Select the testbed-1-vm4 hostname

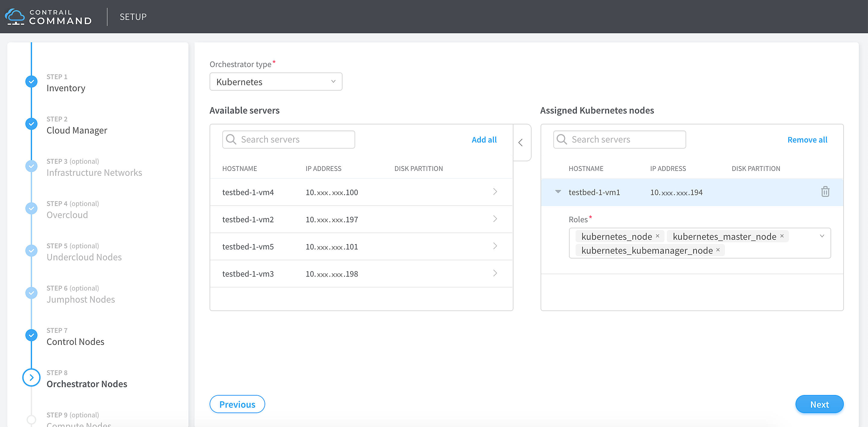pos(248,192)
